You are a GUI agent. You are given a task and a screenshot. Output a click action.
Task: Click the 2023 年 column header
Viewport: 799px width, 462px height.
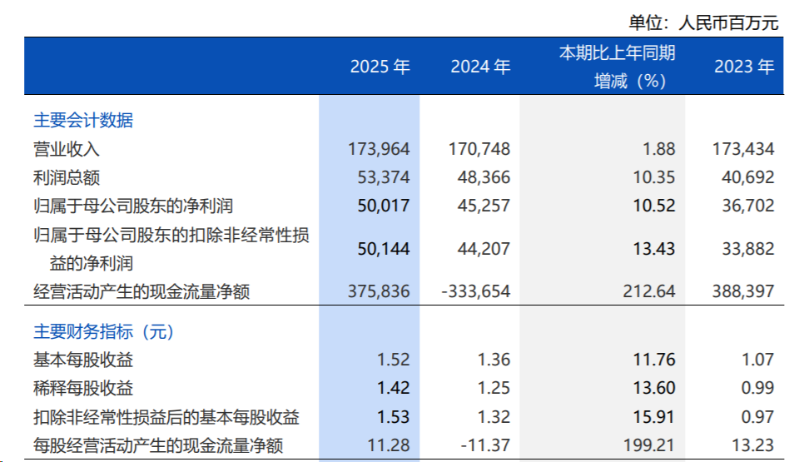click(x=744, y=67)
